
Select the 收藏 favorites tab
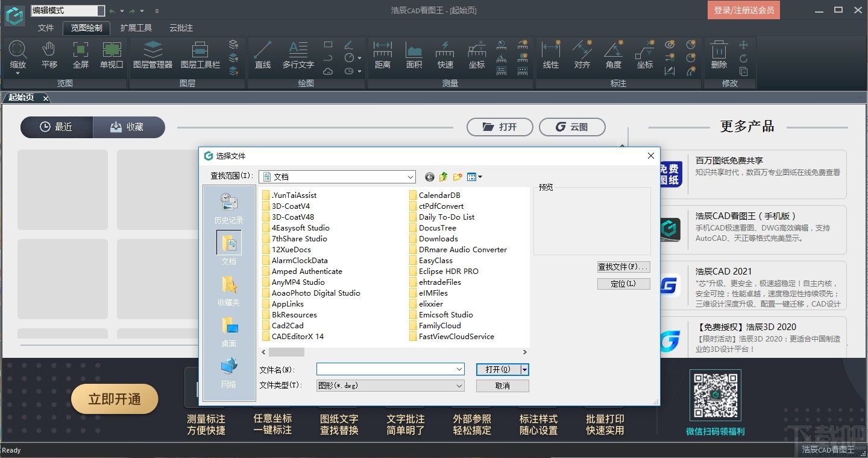[x=129, y=127]
